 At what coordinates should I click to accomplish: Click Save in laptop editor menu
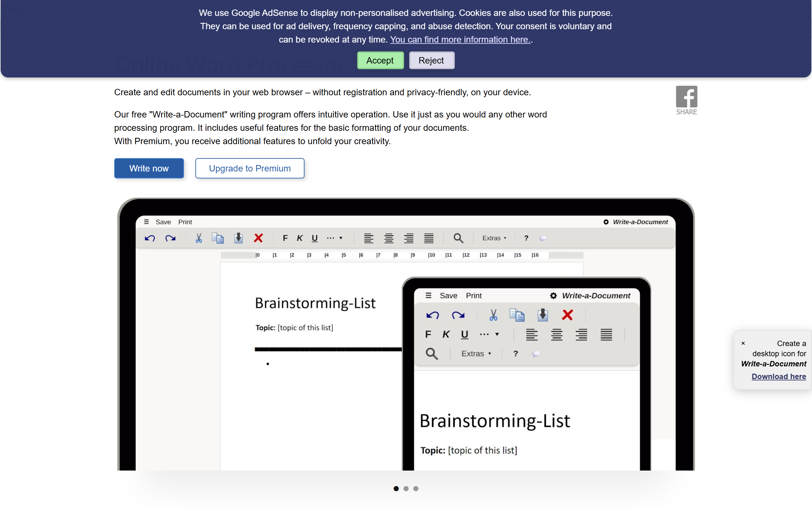[163, 222]
